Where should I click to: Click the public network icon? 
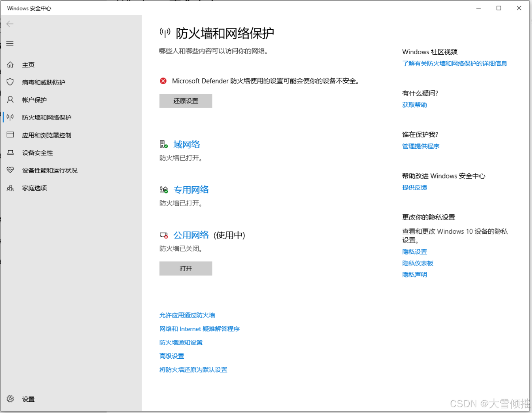(164, 235)
